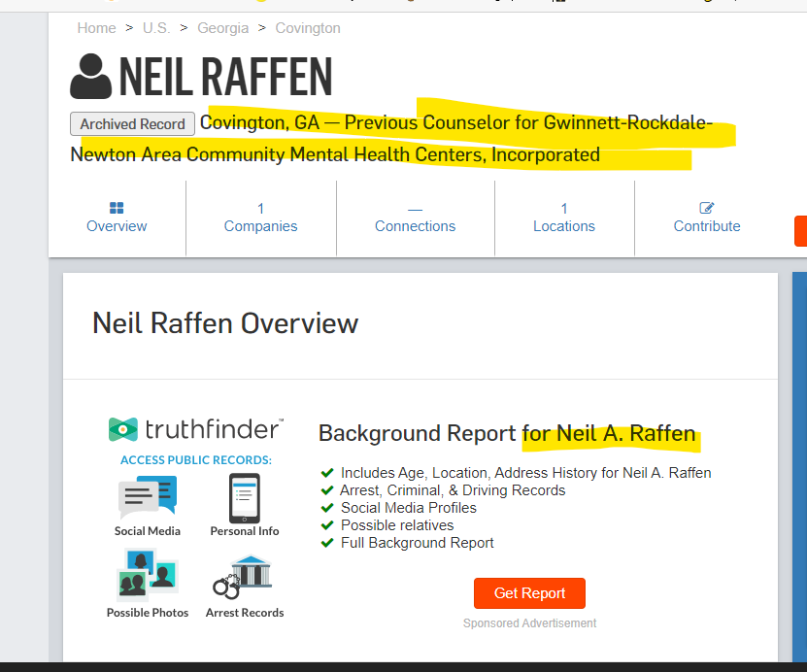Click the Possible Photos pictures icon
Image resolution: width=807 pixels, height=672 pixels.
148,574
